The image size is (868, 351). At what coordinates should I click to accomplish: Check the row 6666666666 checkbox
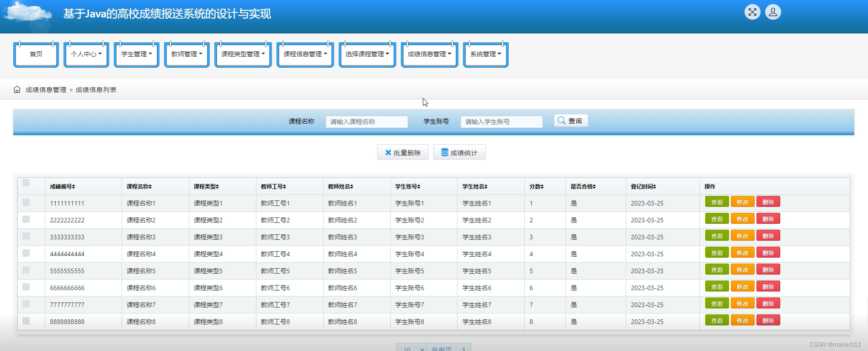point(26,287)
